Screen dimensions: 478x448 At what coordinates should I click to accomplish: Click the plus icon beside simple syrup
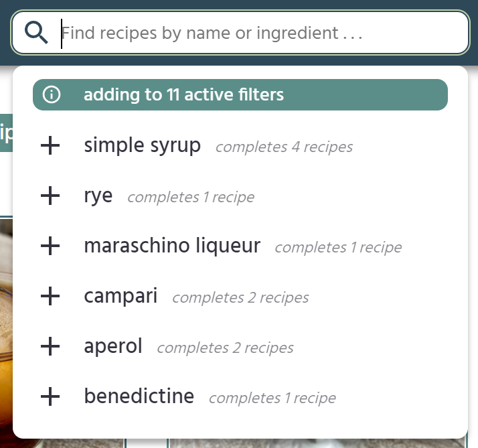(x=50, y=146)
